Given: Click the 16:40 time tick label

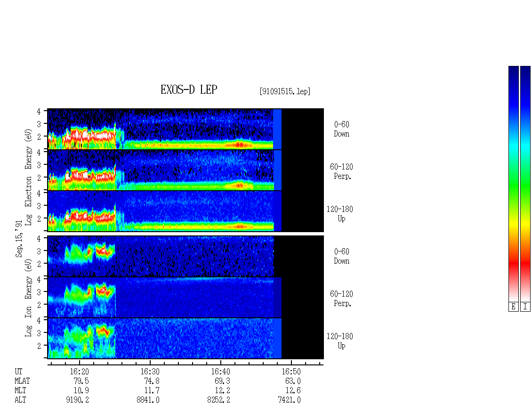Looking at the screenshot, I should pyautogui.click(x=220, y=372).
